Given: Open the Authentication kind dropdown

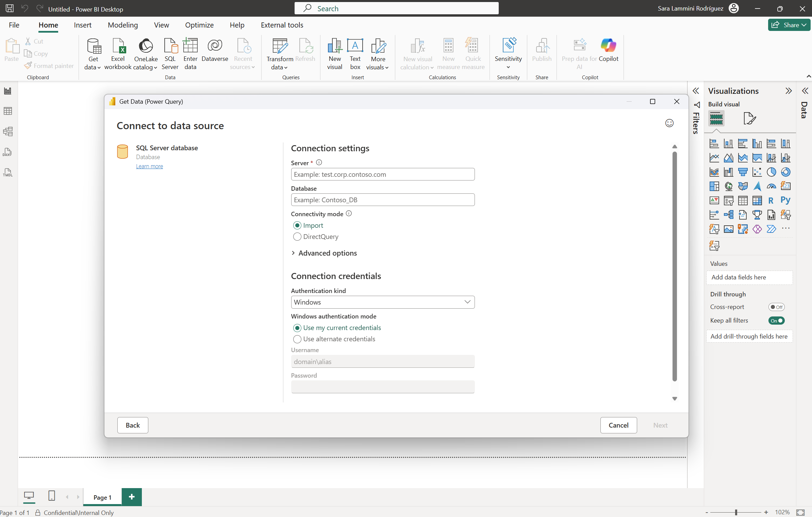Looking at the screenshot, I should point(383,302).
